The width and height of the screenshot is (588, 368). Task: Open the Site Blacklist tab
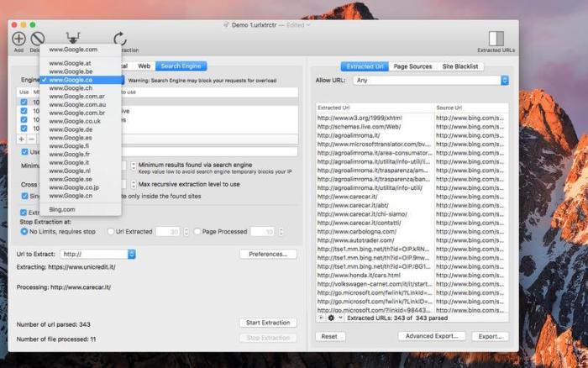(460, 66)
